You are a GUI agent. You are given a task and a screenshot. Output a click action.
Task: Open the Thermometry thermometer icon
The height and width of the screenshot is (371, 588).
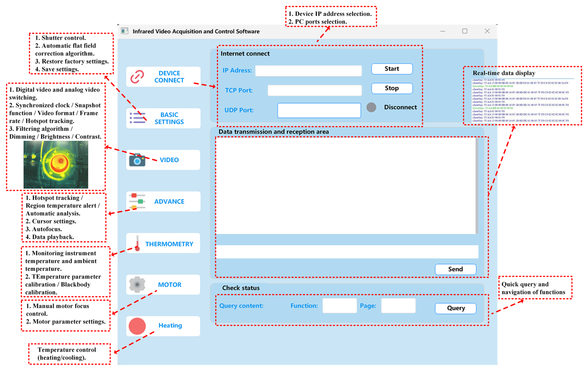(137, 243)
